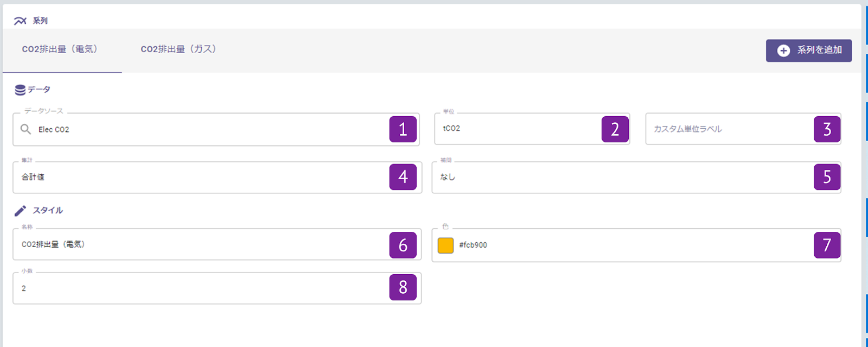
Task: Click the 小数 field with value 2
Action: coord(201,288)
